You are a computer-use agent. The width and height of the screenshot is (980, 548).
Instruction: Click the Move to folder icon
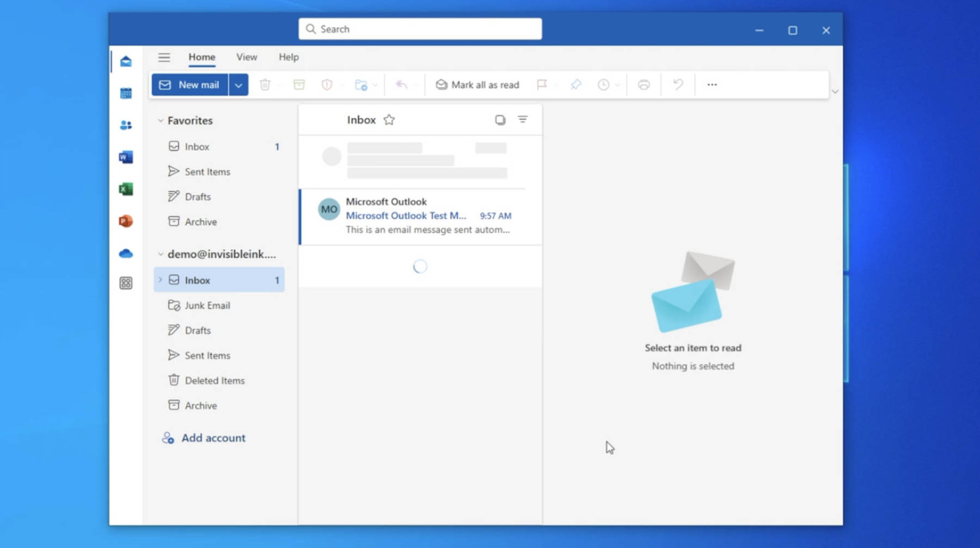(360, 85)
